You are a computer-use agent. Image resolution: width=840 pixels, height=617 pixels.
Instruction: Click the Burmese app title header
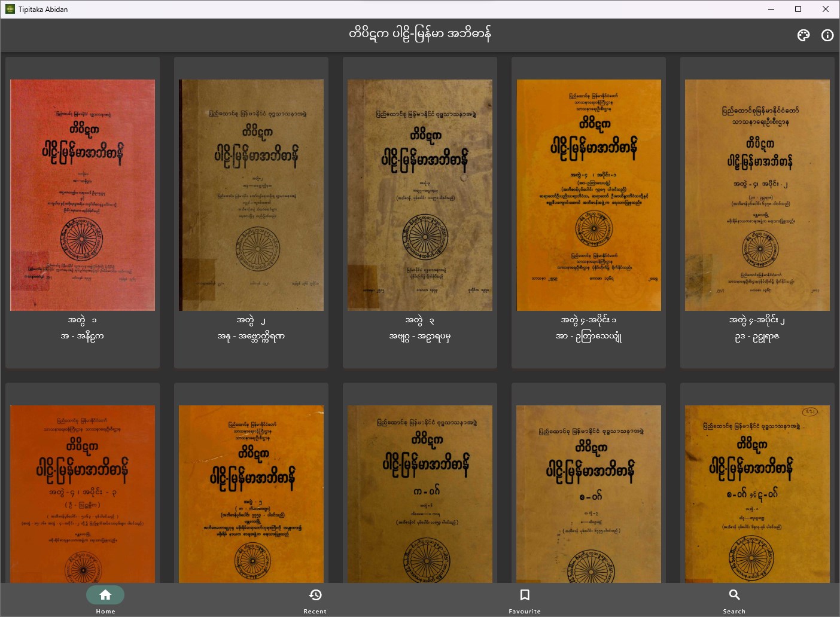point(420,33)
